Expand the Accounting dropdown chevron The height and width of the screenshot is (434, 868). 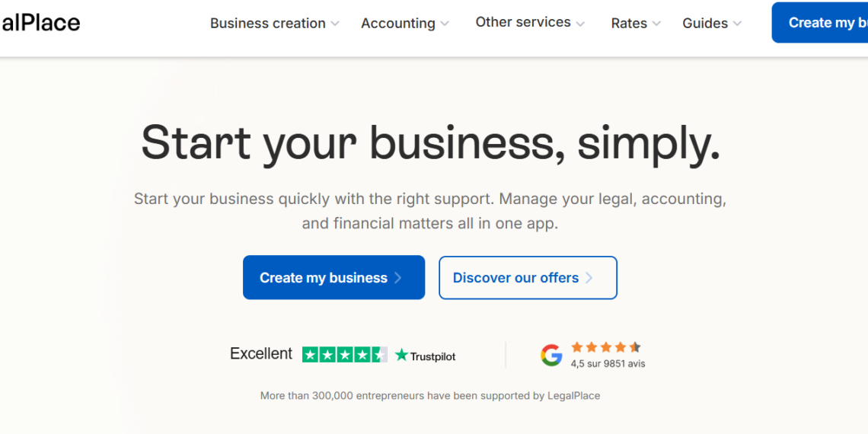(445, 24)
